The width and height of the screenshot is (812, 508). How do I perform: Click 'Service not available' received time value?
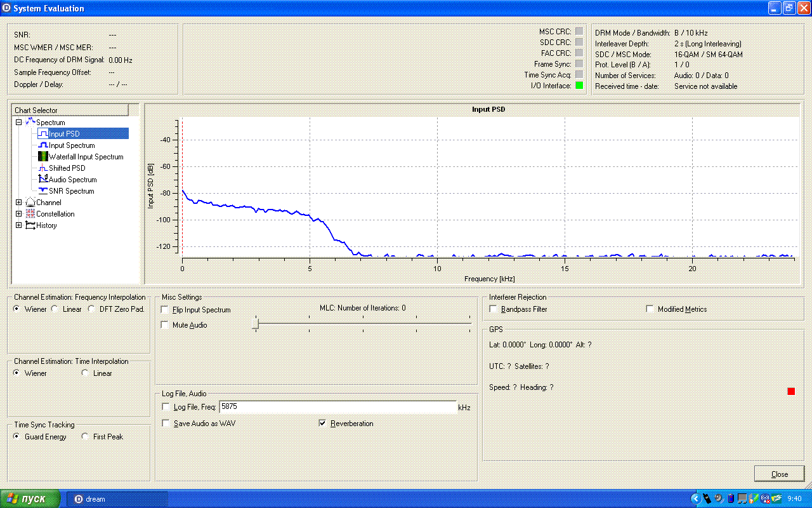pyautogui.click(x=705, y=86)
